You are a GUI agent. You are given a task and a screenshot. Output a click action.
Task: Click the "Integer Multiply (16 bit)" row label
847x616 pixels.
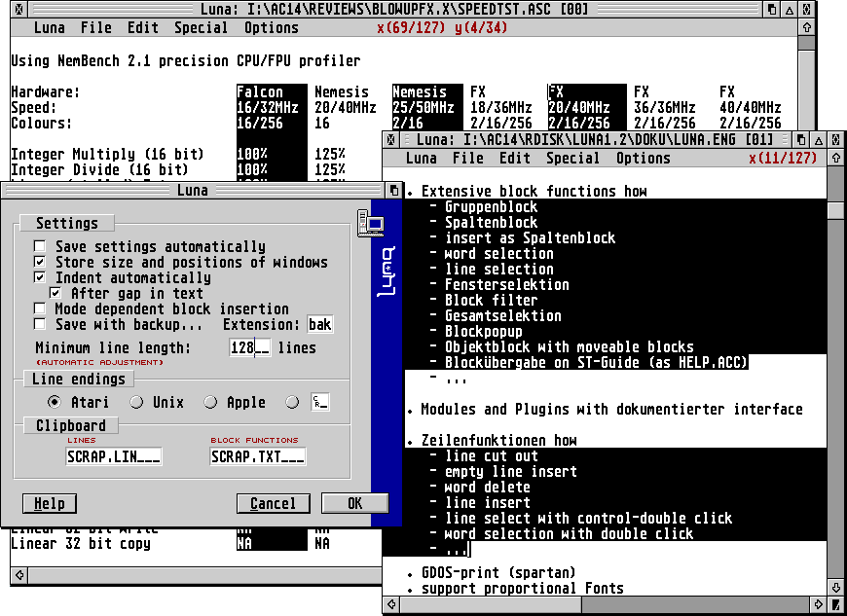107,155
